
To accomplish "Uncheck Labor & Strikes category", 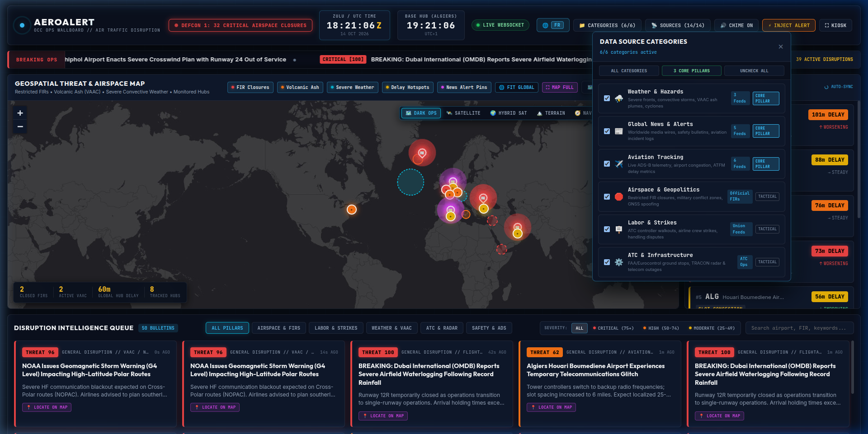I will click(607, 229).
